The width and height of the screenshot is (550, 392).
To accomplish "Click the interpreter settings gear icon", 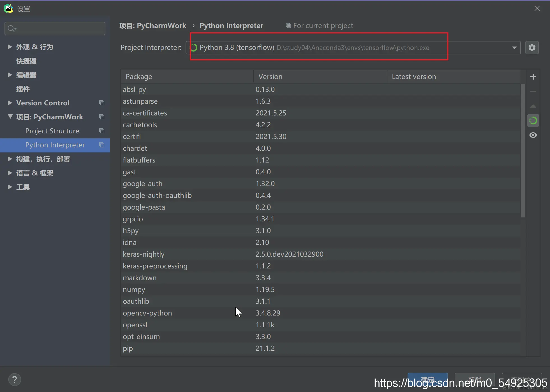I will pos(532,48).
